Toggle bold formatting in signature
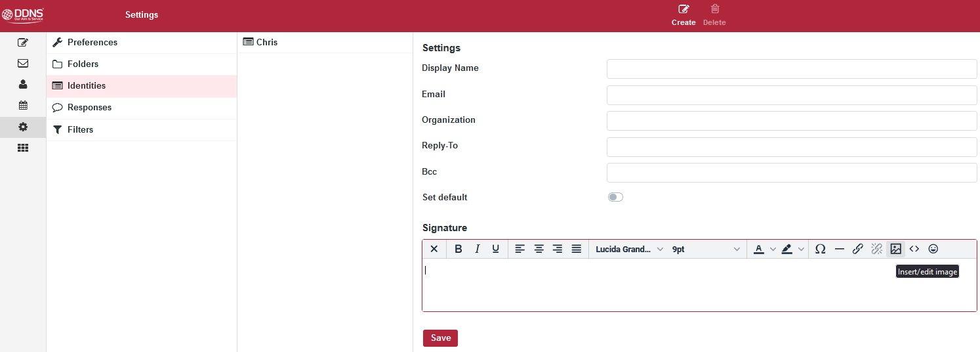The height and width of the screenshot is (352, 980). pos(459,249)
